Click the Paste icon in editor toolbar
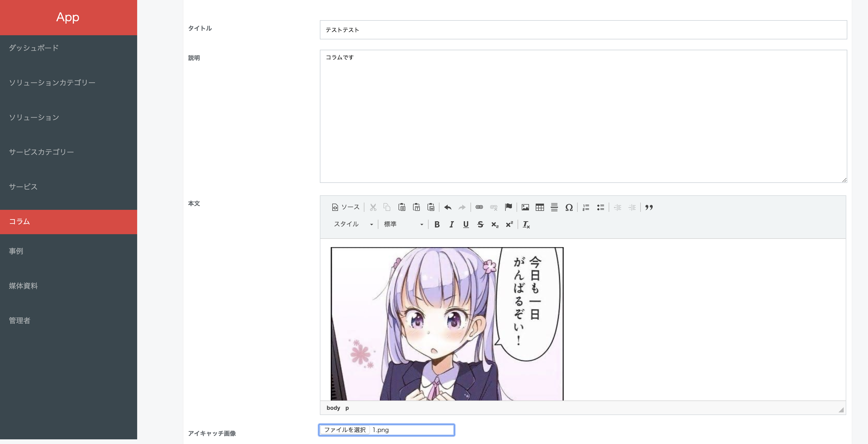Viewport: 868px width, 444px height. click(402, 207)
